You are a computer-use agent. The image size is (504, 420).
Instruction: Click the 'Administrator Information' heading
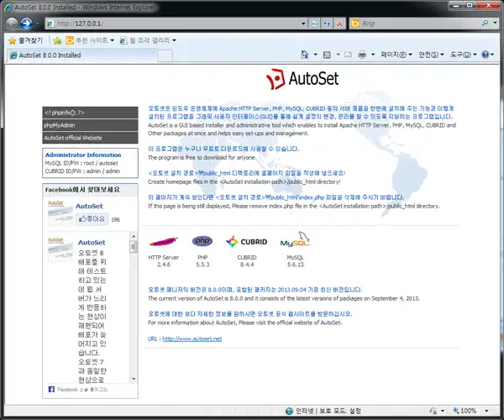tap(83, 155)
